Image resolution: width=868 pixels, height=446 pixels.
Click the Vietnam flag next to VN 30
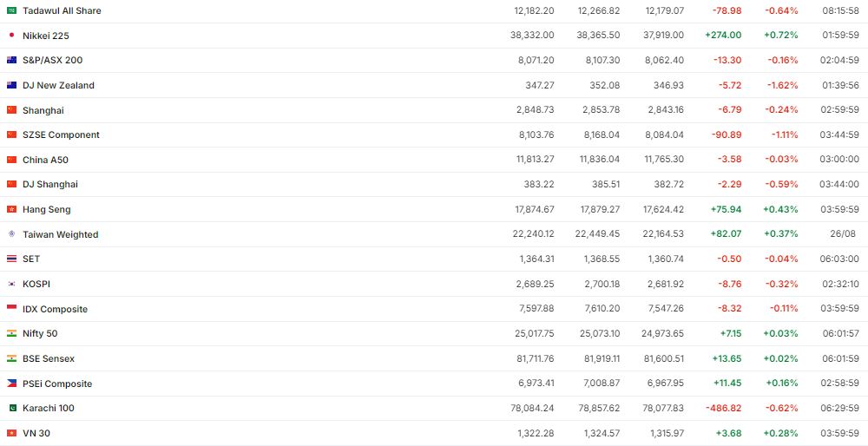pos(11,433)
